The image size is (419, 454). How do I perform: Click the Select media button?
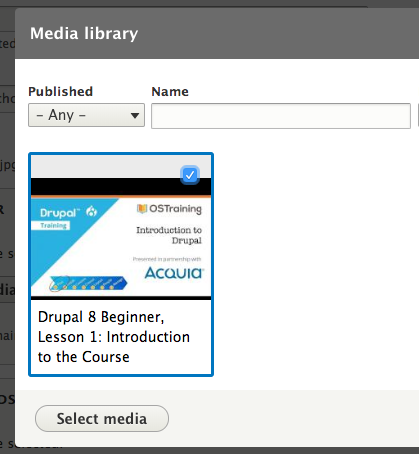(x=102, y=418)
